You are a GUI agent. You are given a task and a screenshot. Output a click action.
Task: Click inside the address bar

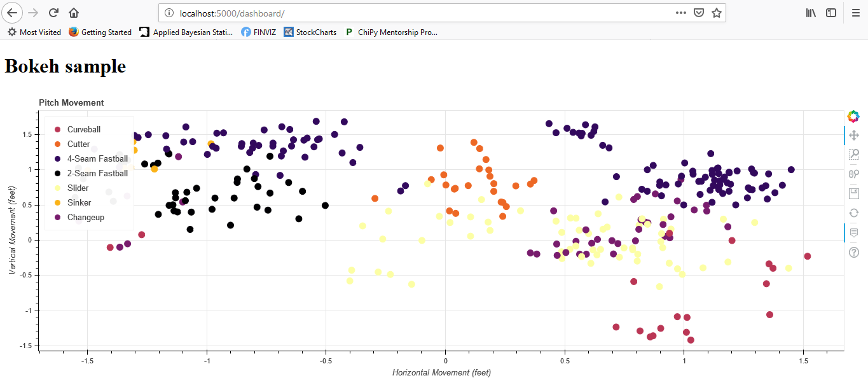pos(382,11)
